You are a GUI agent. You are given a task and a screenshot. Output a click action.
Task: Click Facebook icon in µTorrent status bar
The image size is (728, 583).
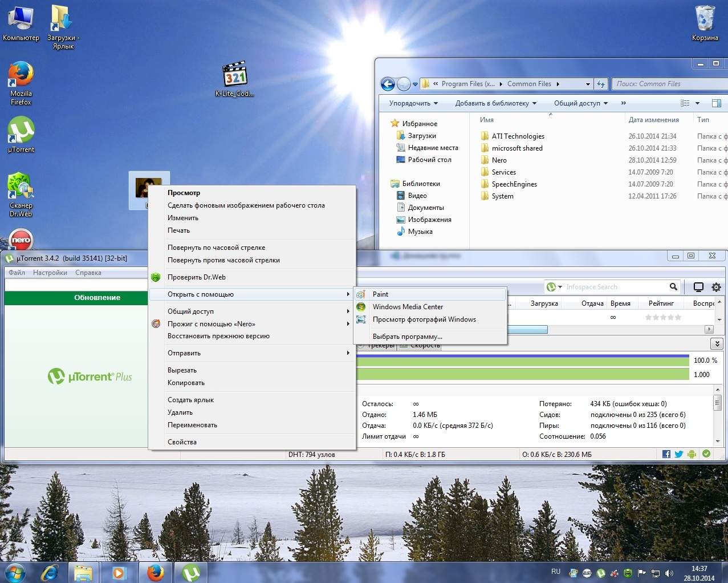point(666,454)
